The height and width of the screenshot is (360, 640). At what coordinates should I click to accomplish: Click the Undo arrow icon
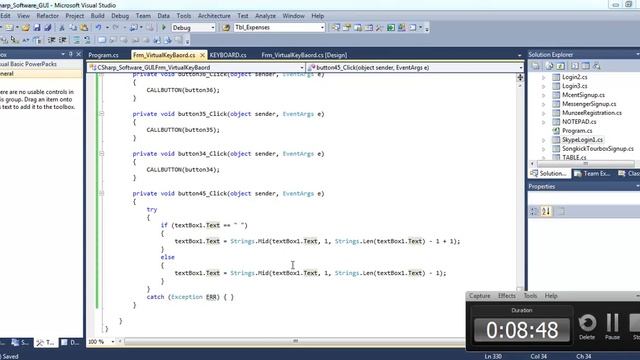(x=98, y=28)
